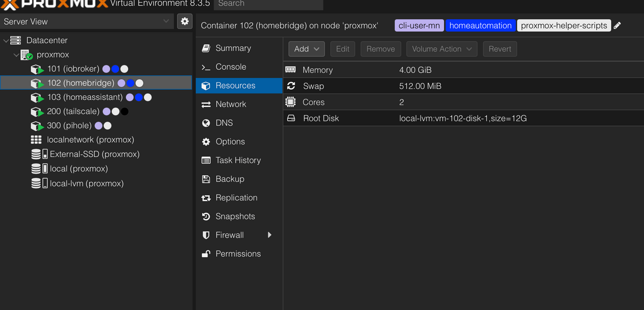Go to the DNS tab
The image size is (644, 310).
point(239,123)
